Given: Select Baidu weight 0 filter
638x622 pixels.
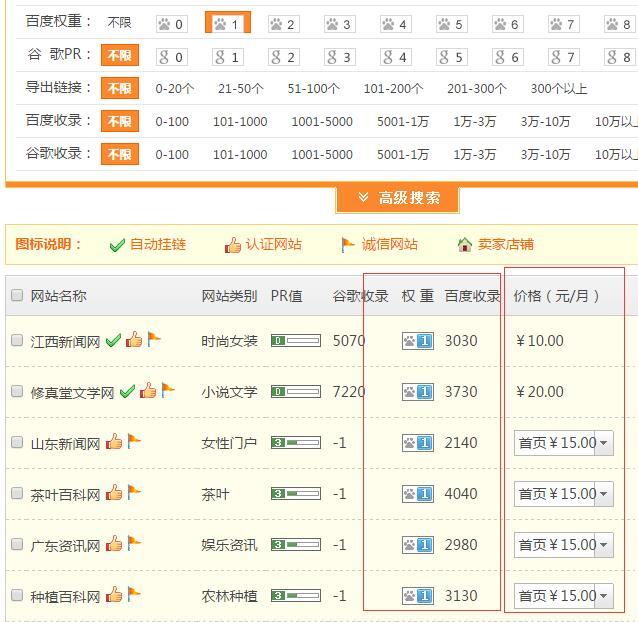Looking at the screenshot, I should click(x=172, y=24).
